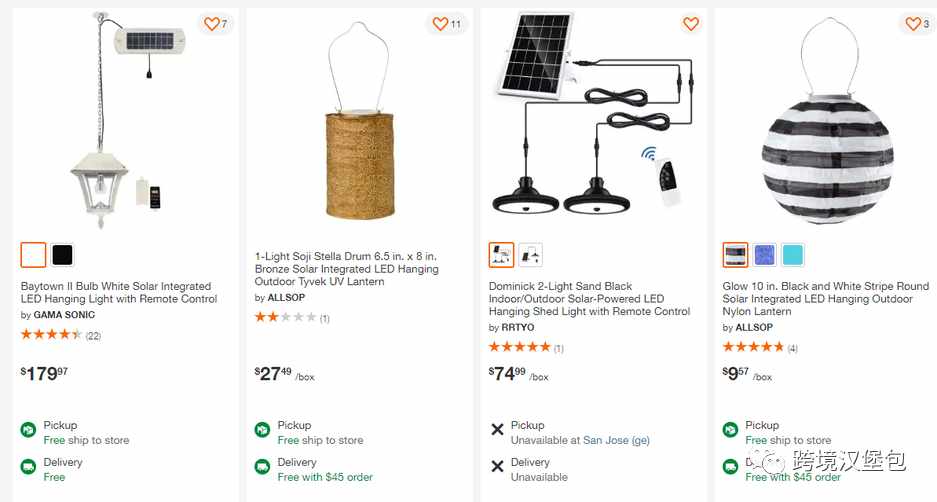Open Dominick 2-Light Sand Black product link
This screenshot has height=502, width=937.
[589, 299]
